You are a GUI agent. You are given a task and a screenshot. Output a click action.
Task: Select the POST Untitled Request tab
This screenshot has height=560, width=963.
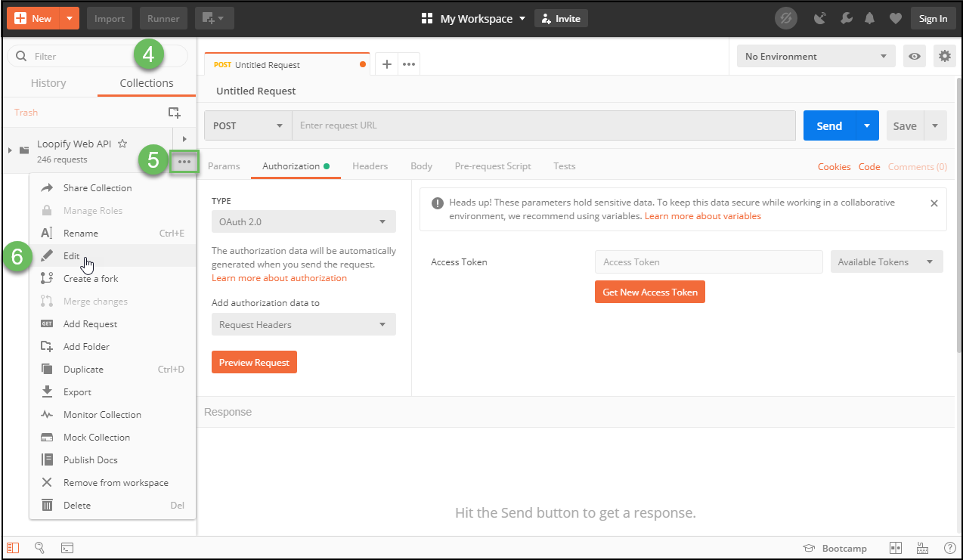(287, 65)
